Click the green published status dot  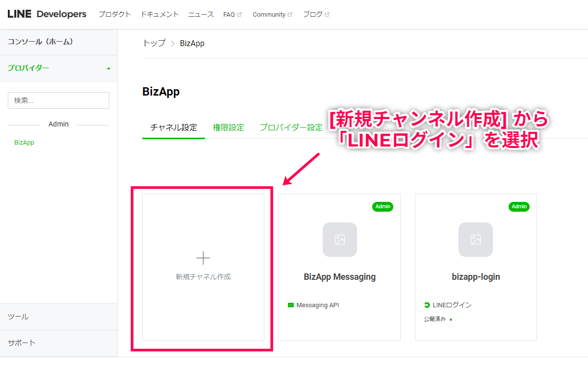[451, 319]
